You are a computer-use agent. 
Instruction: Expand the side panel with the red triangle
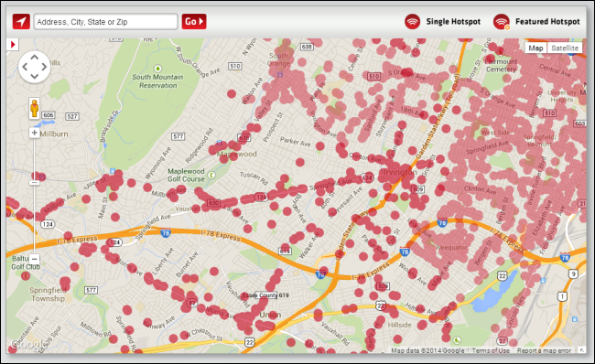click(x=13, y=45)
